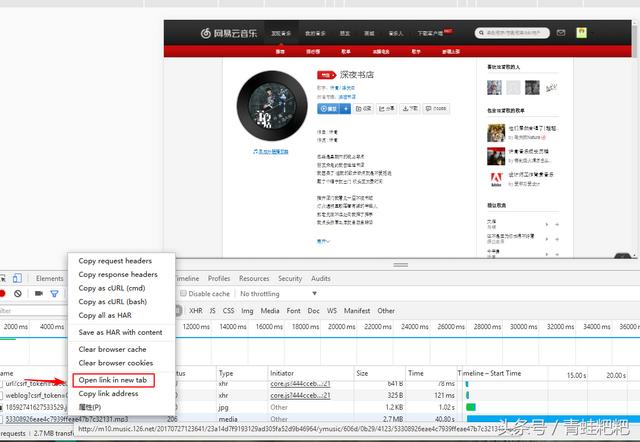The height and width of the screenshot is (442, 640).
Task: Select Save as HAR with content
Action: [122, 332]
